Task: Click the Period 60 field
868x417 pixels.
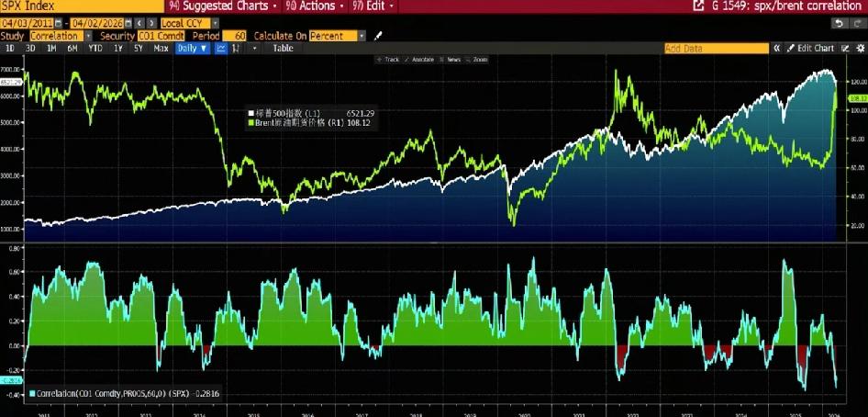Action: [235, 36]
